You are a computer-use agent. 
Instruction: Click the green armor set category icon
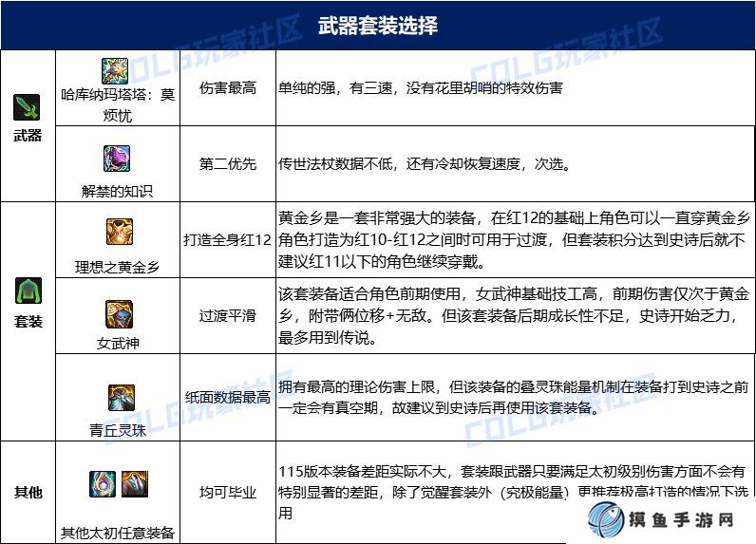coord(28,291)
